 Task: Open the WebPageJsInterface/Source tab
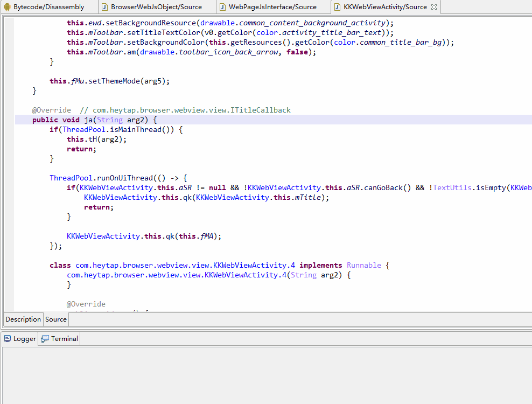(273, 7)
